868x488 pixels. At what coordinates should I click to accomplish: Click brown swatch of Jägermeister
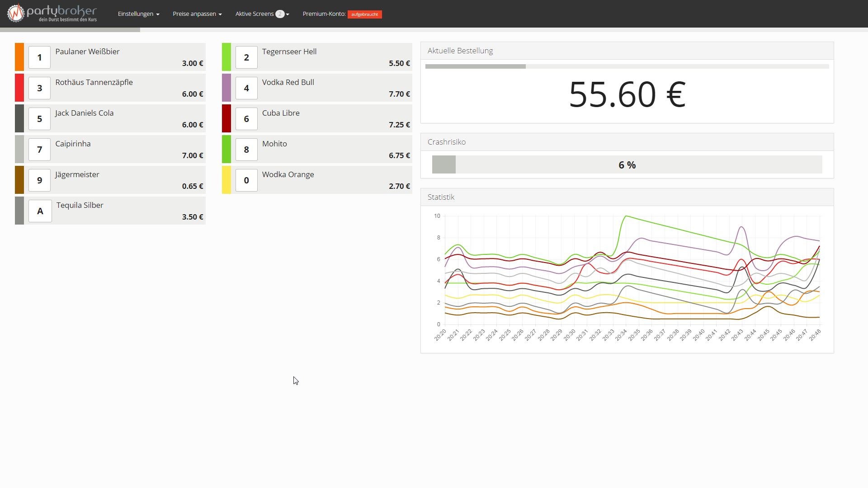(19, 180)
